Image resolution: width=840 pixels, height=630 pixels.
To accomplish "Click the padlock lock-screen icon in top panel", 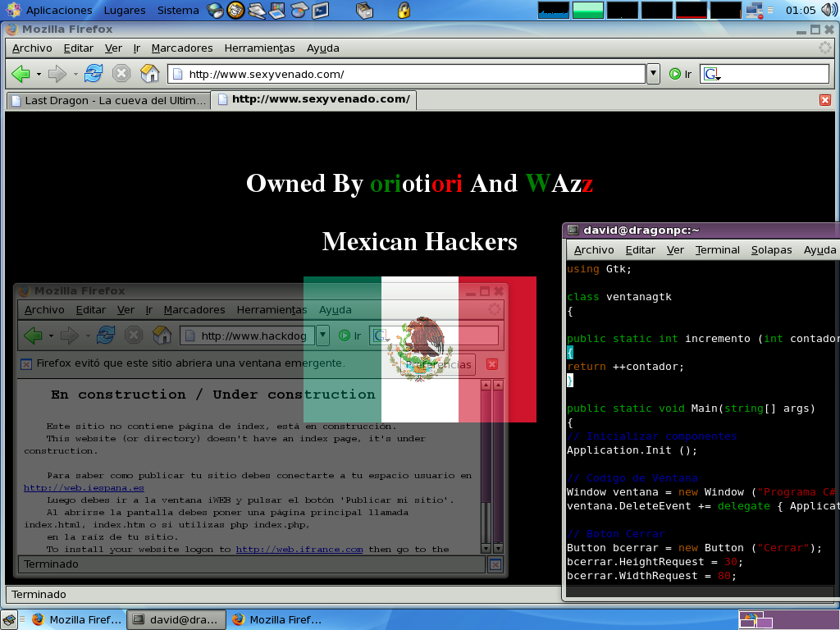I will [x=404, y=11].
